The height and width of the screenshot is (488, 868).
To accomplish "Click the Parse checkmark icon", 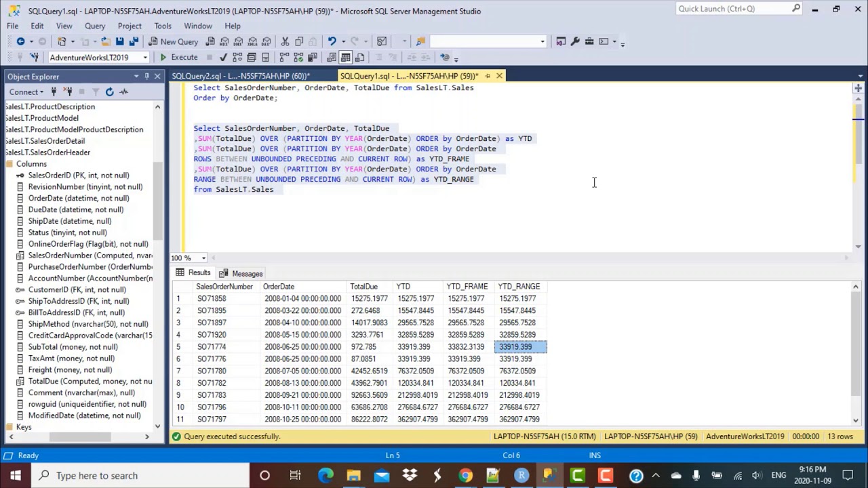I will click(223, 58).
